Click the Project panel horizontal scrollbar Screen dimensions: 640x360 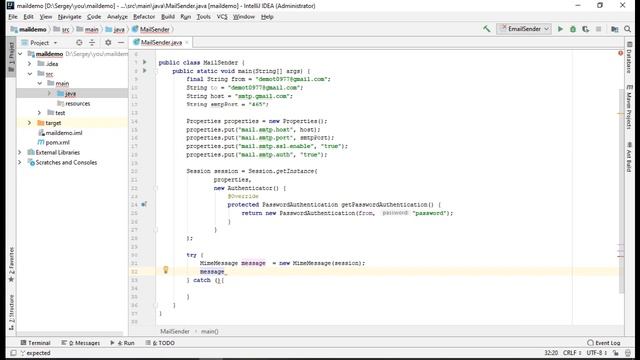(x=69, y=333)
